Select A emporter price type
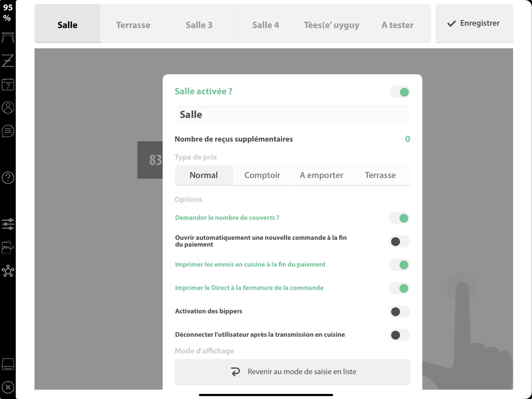 [321, 175]
